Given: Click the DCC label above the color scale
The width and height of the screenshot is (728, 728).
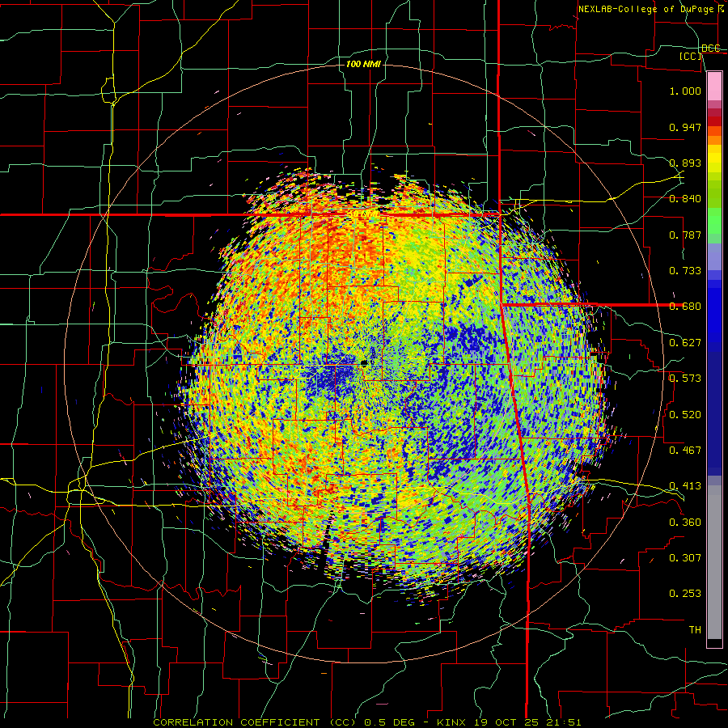Looking at the screenshot, I should pyautogui.click(x=711, y=49).
